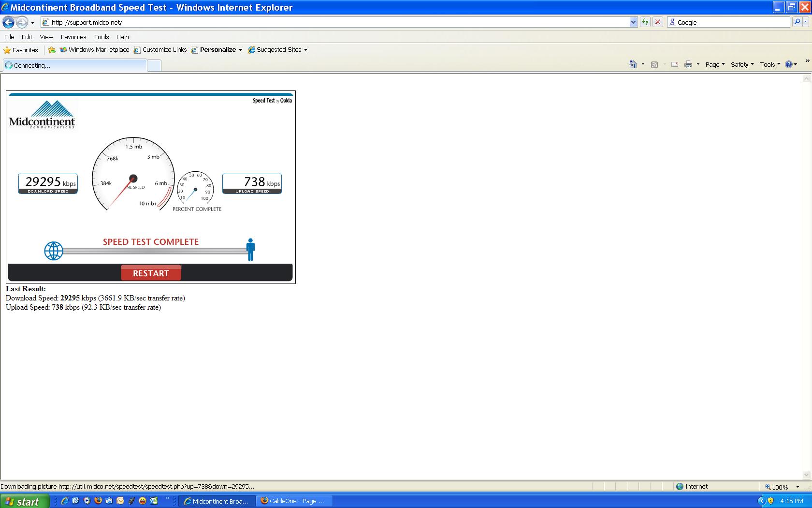The image size is (812, 508).
Task: Click the Add to Favorites Bar icon
Action: (x=52, y=50)
